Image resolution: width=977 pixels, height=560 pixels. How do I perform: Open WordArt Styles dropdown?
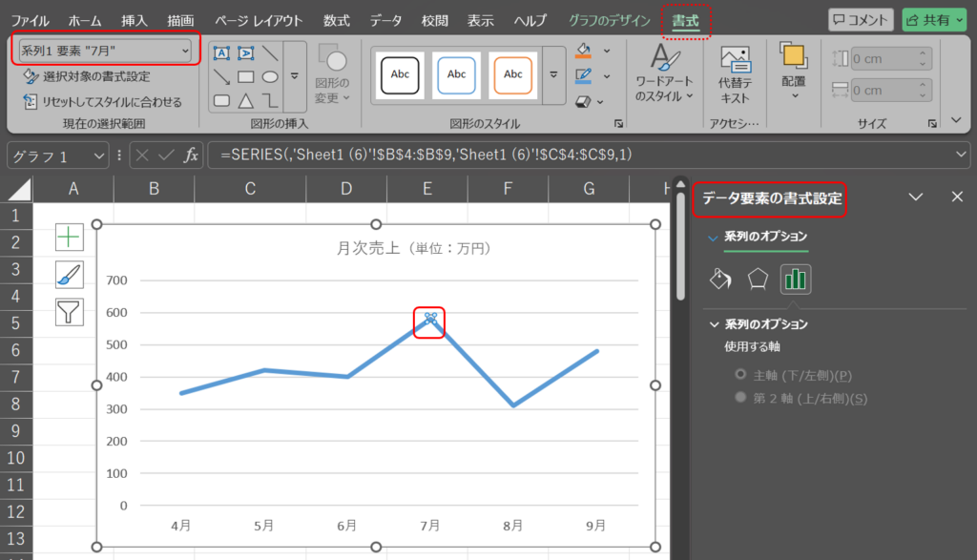[664, 74]
